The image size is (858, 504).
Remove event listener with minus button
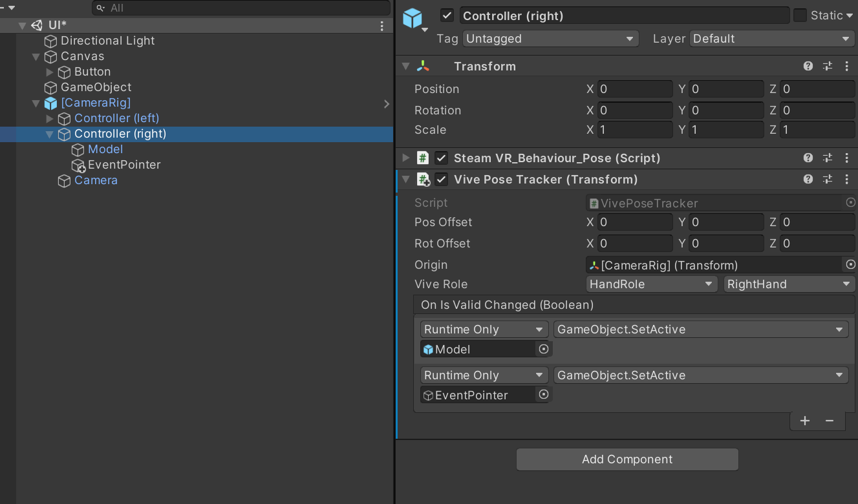(830, 421)
